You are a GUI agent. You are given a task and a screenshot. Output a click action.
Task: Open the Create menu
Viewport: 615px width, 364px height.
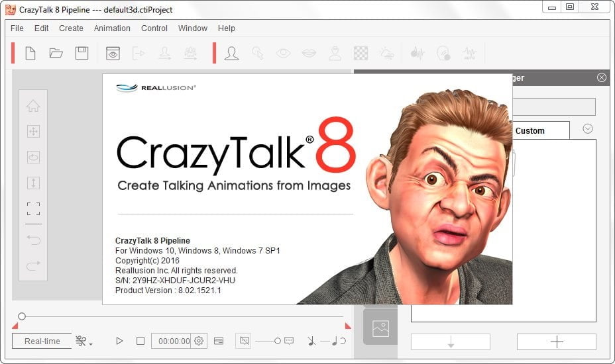(x=71, y=28)
